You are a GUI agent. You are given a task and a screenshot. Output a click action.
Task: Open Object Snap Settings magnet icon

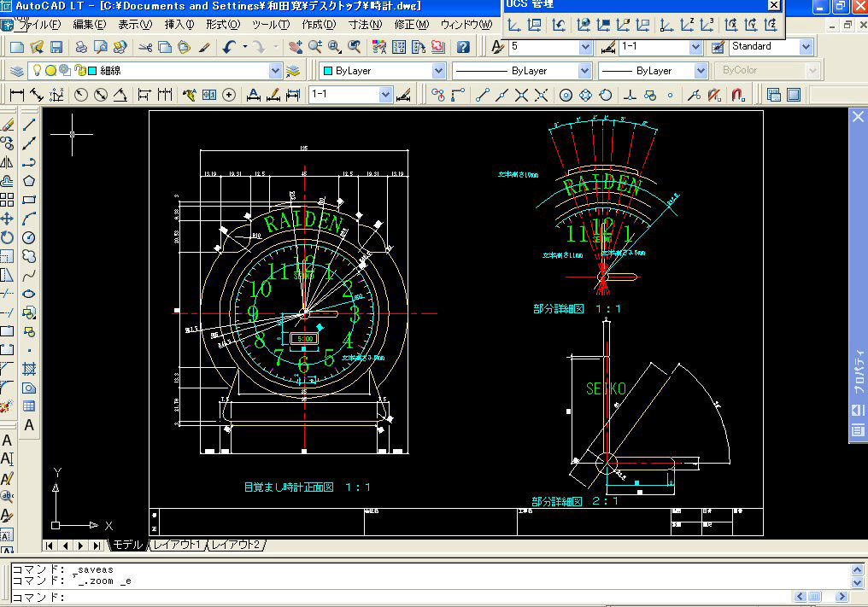click(738, 95)
